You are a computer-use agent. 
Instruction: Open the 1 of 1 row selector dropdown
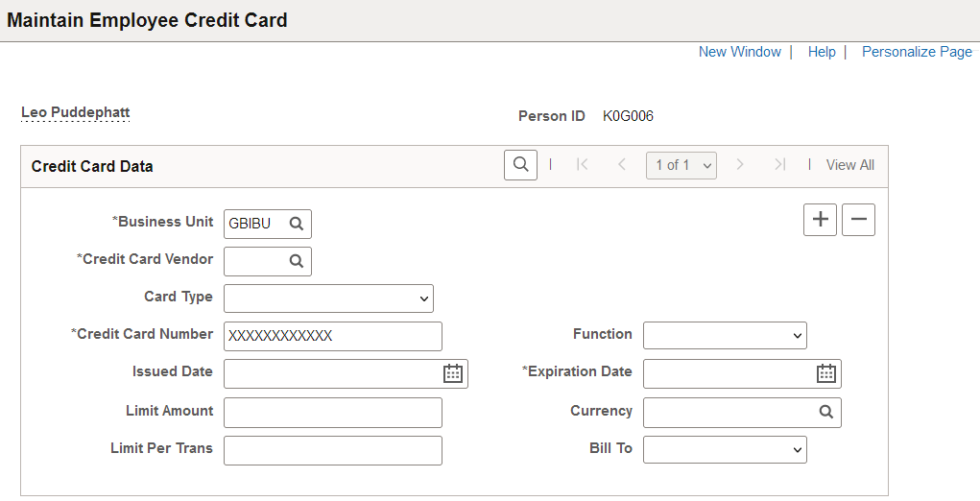coord(681,165)
